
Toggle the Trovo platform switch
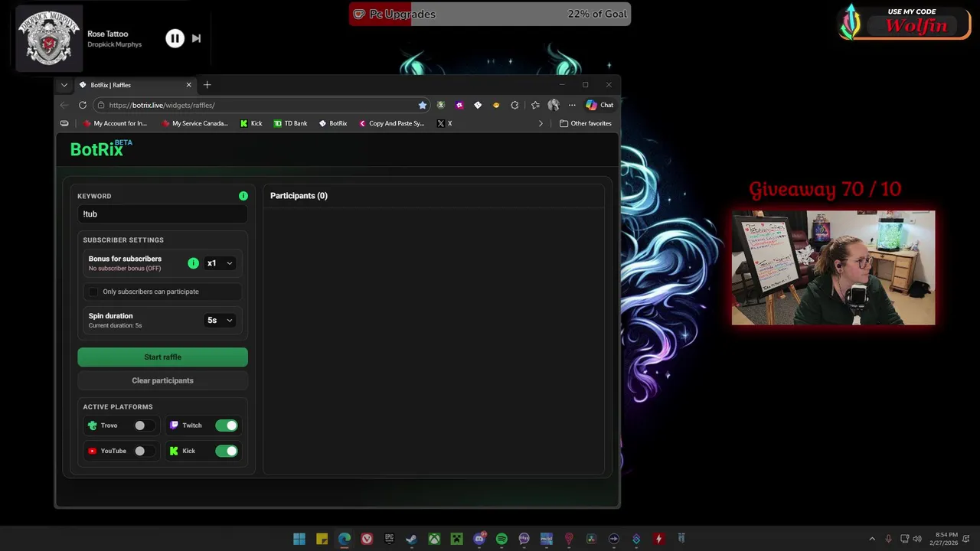tap(143, 425)
